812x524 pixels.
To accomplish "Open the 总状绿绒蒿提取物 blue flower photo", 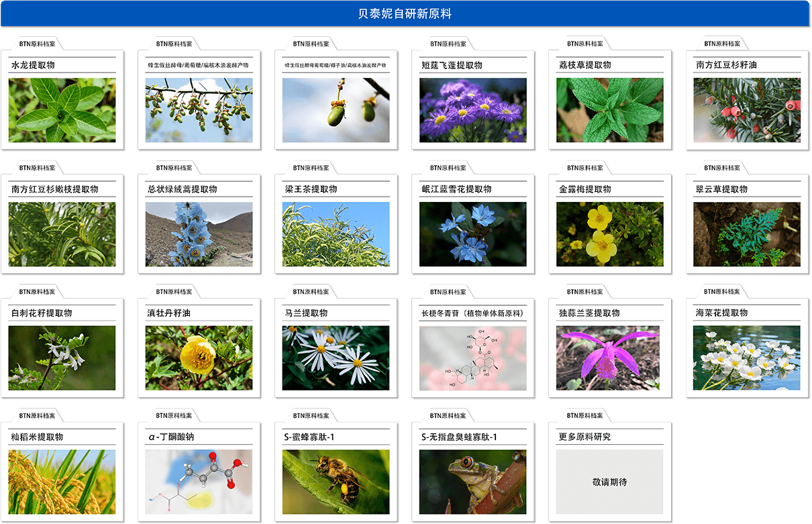I will click(x=199, y=234).
